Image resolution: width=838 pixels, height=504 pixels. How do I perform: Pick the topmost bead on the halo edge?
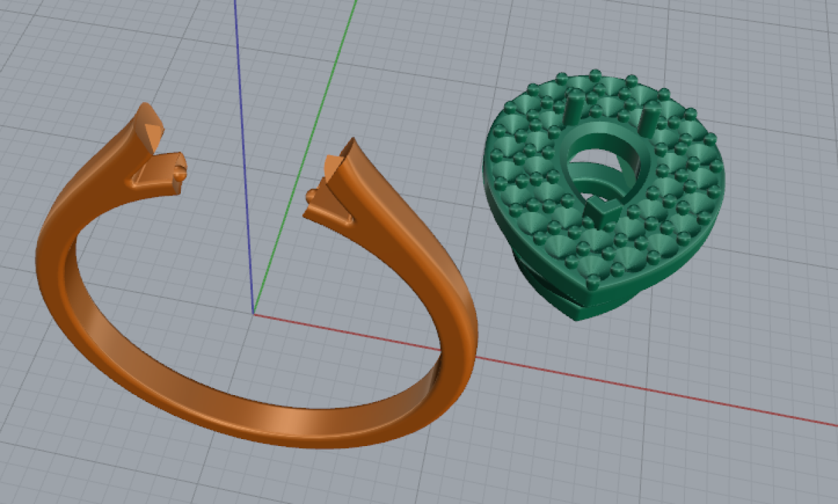(595, 74)
